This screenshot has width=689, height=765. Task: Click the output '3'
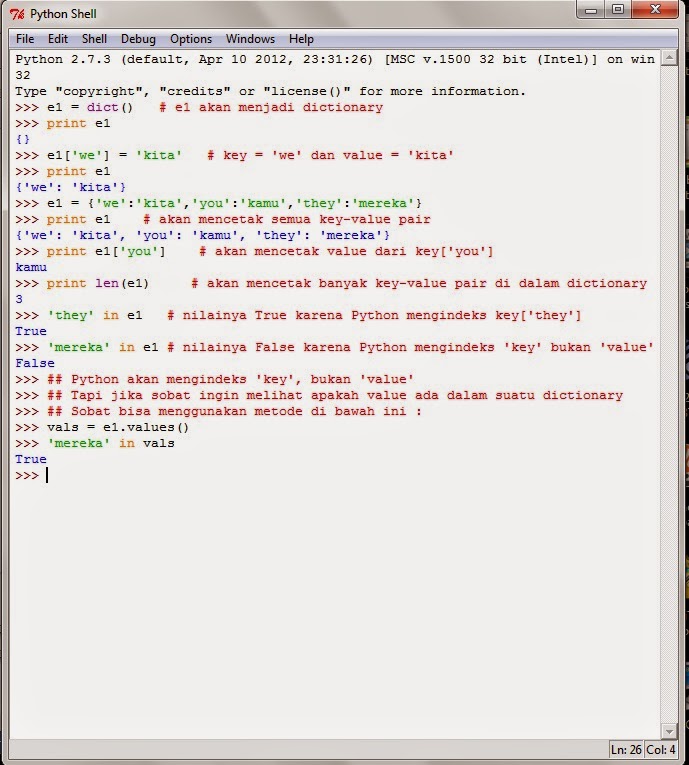(19, 299)
